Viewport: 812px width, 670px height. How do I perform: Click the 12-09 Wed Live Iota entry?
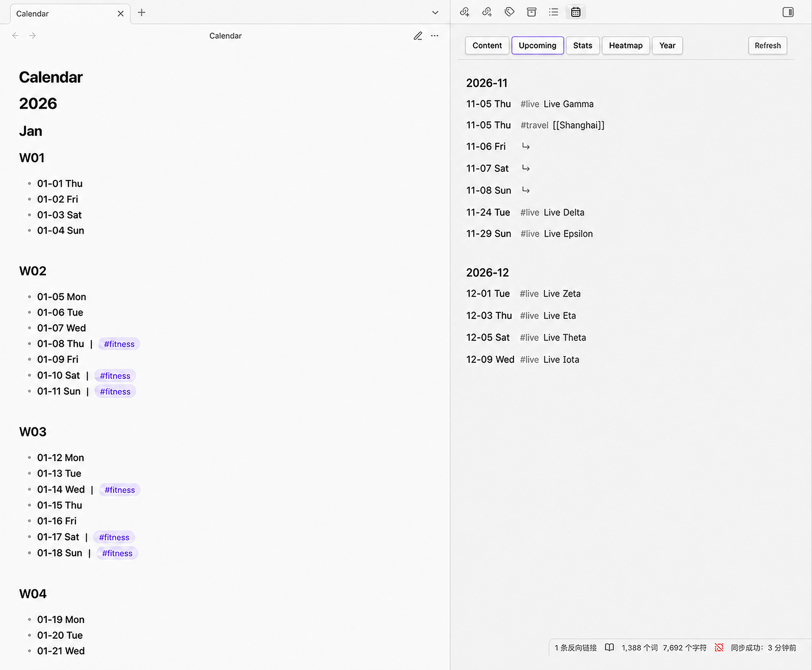(523, 360)
